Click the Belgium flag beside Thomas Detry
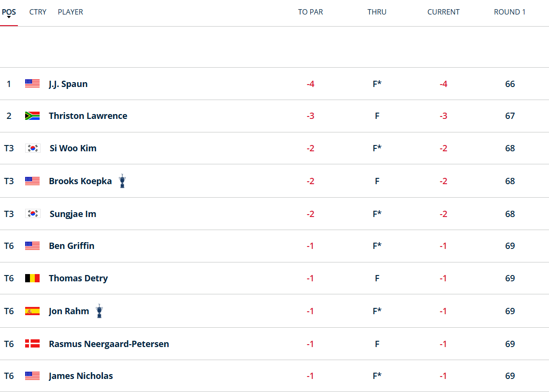 pos(32,278)
